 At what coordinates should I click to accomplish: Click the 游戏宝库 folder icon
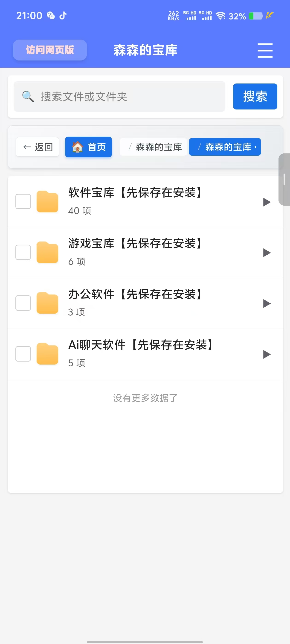pyautogui.click(x=47, y=252)
